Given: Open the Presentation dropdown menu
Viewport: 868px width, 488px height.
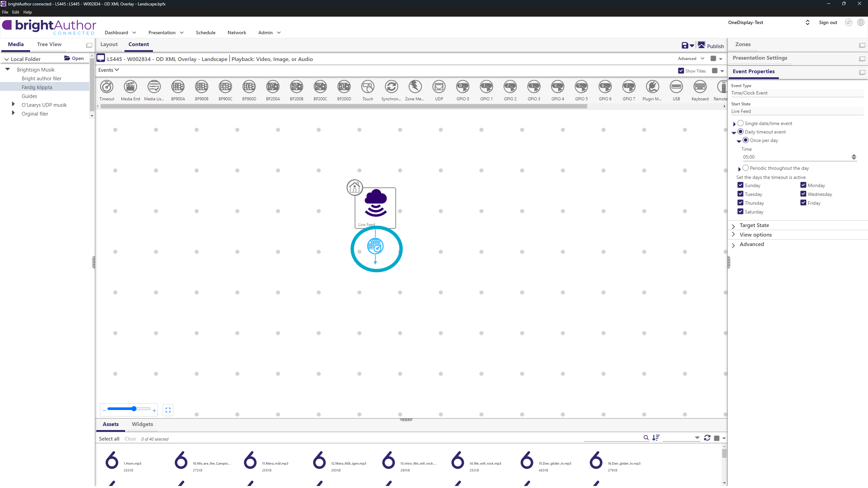Looking at the screenshot, I should point(166,33).
